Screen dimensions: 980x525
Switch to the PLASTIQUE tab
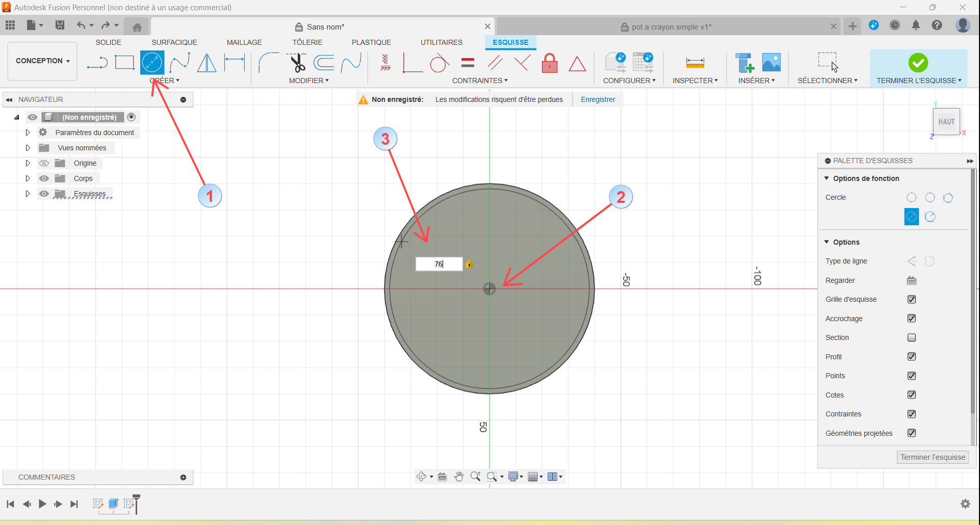(371, 42)
